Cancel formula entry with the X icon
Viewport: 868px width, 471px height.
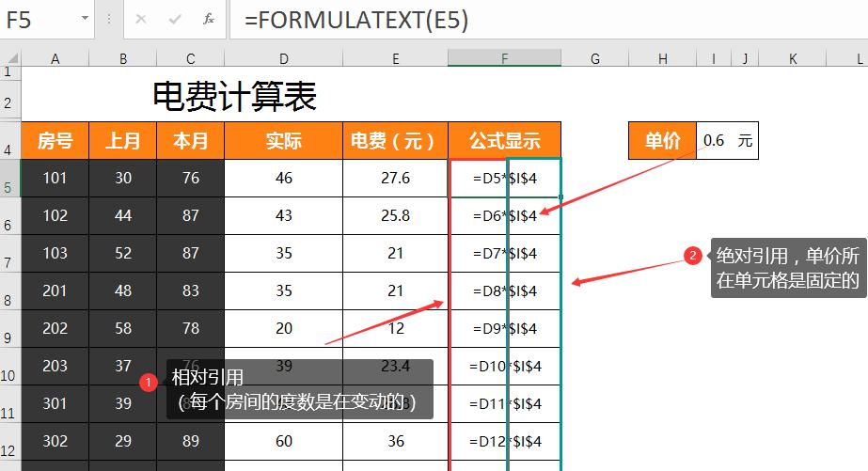pyautogui.click(x=141, y=20)
